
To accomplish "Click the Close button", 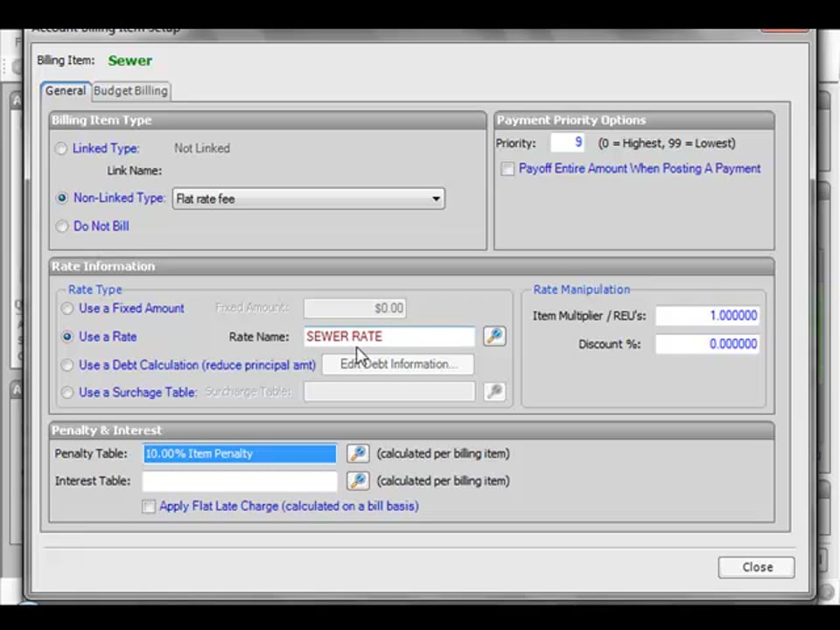I will point(756,567).
